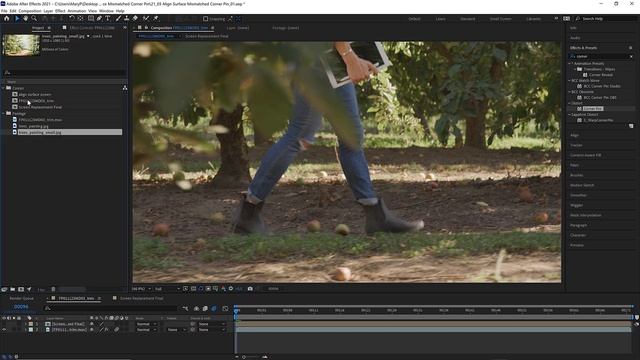The width and height of the screenshot is (640, 360).
Task: Expand layer 1 properties in timeline
Action: coord(25,324)
